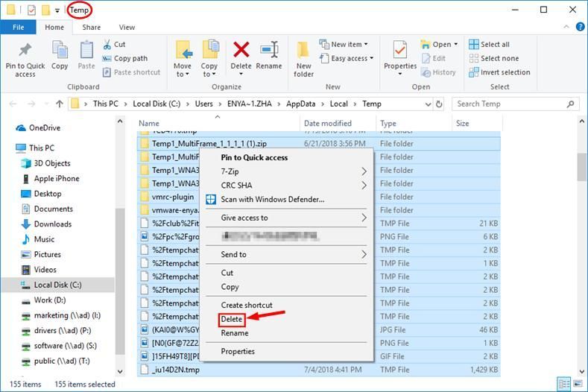Switch to large icons view in status bar
The height and width of the screenshot is (392, 588).
(578, 384)
